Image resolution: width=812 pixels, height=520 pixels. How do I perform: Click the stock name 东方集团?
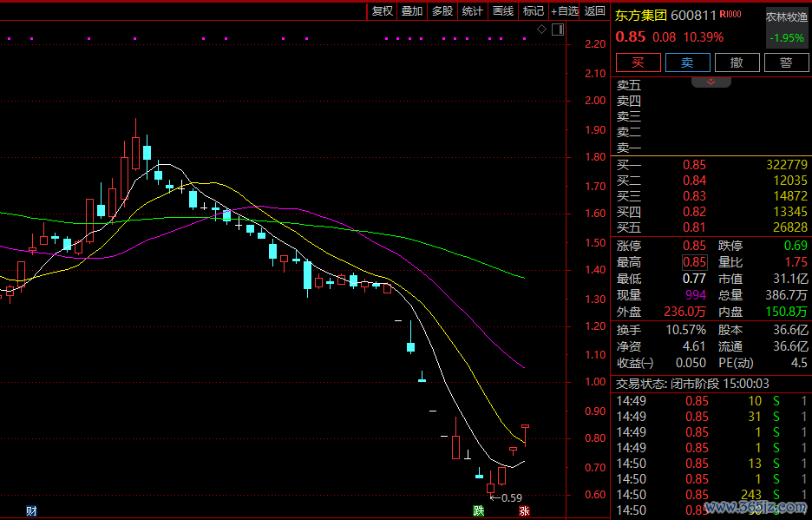tap(640, 16)
